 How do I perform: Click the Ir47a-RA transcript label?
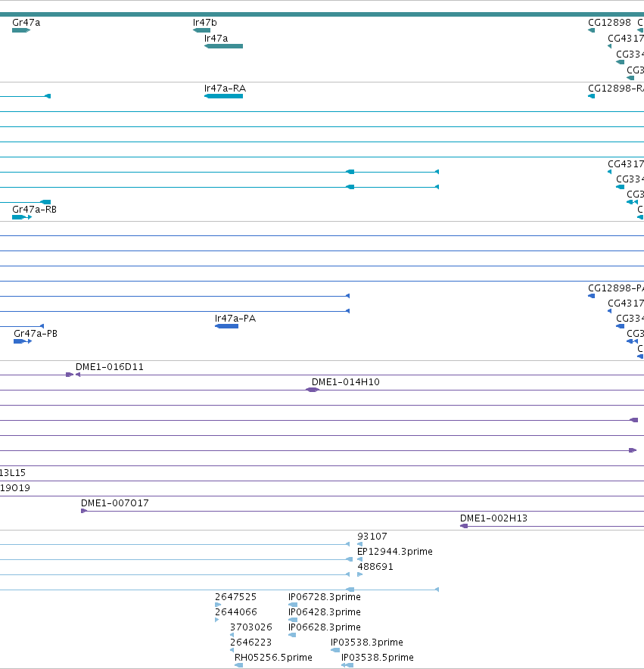point(225,89)
